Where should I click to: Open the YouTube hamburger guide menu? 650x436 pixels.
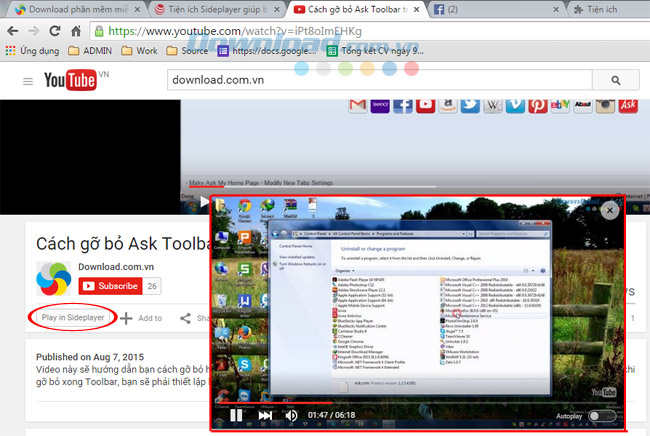coord(27,81)
